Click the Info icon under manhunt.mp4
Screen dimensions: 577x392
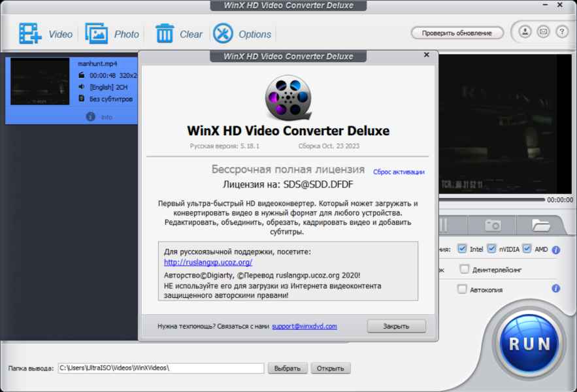point(91,117)
